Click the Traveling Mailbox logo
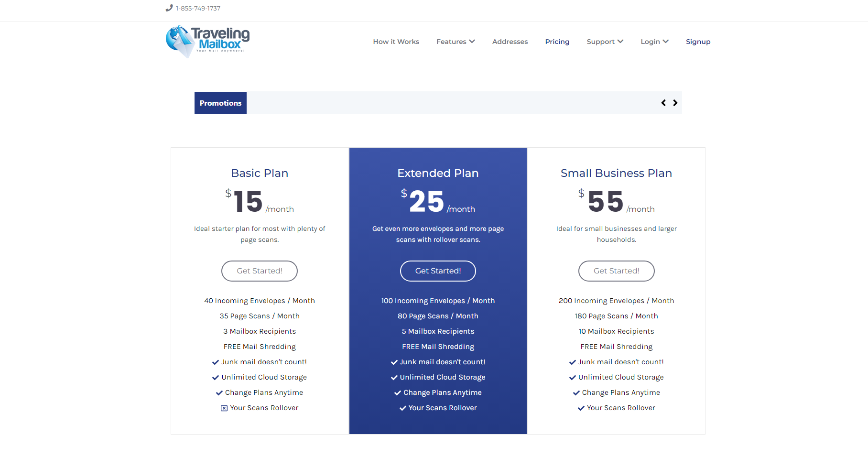 click(x=207, y=42)
